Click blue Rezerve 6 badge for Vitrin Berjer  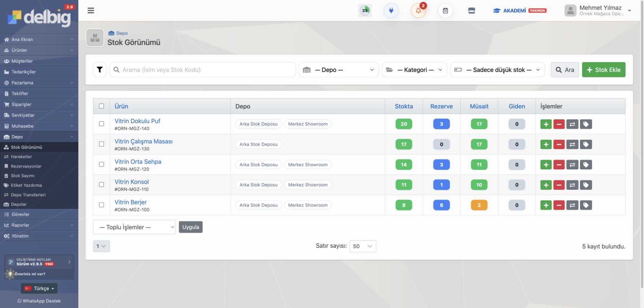tap(441, 205)
